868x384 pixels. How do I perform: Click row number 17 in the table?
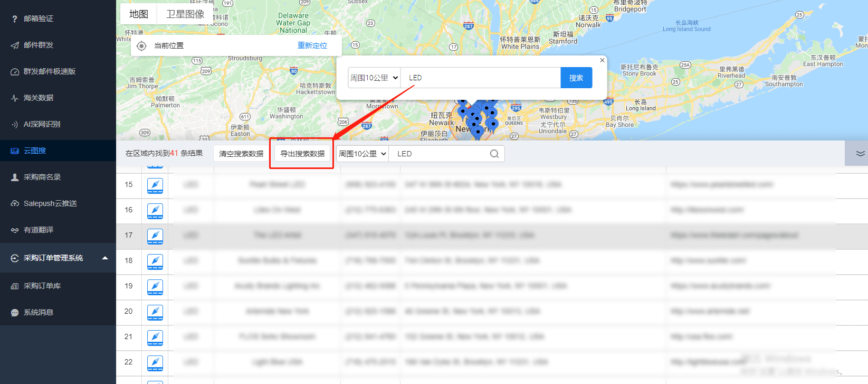(x=129, y=235)
